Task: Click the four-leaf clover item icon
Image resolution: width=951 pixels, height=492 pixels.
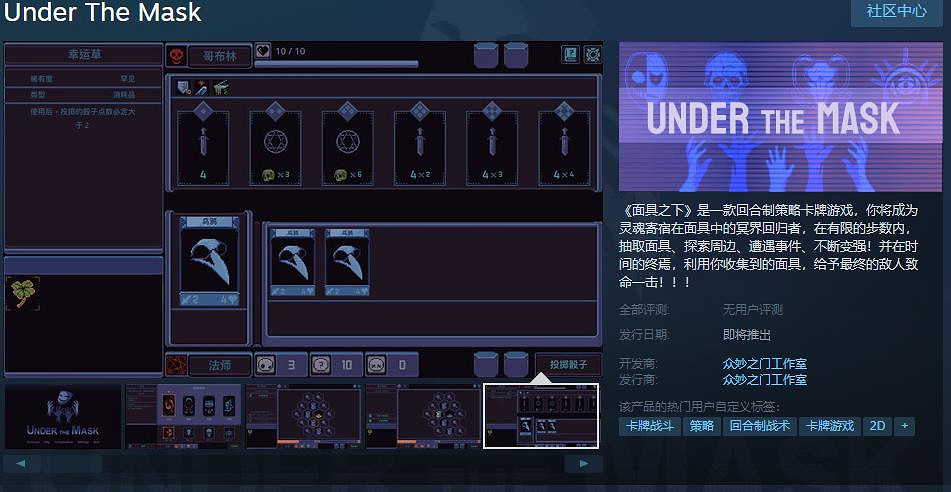Action: pyautogui.click(x=23, y=294)
